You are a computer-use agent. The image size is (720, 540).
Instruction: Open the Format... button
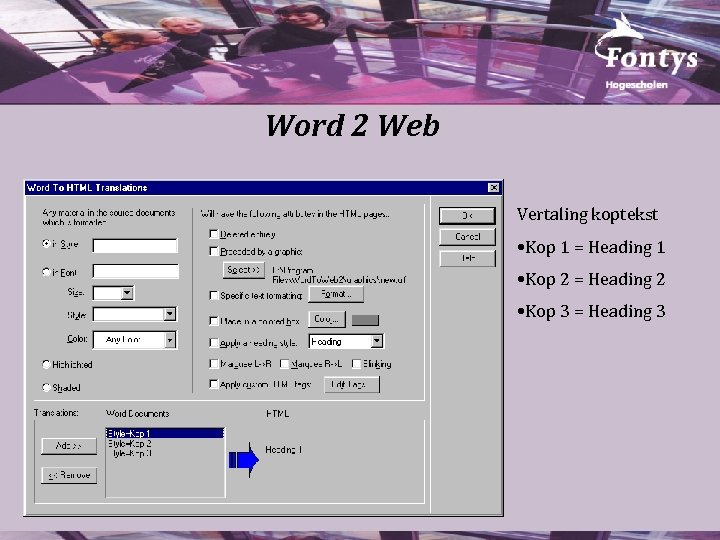click(x=336, y=294)
